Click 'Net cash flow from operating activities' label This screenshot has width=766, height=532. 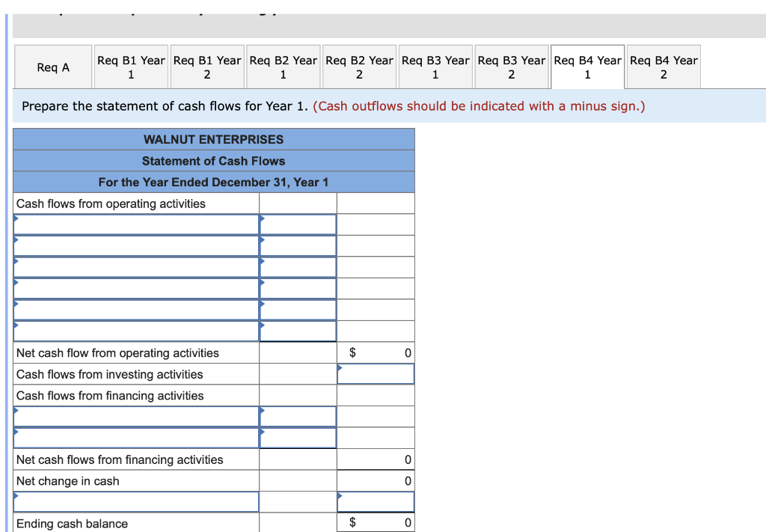point(117,353)
